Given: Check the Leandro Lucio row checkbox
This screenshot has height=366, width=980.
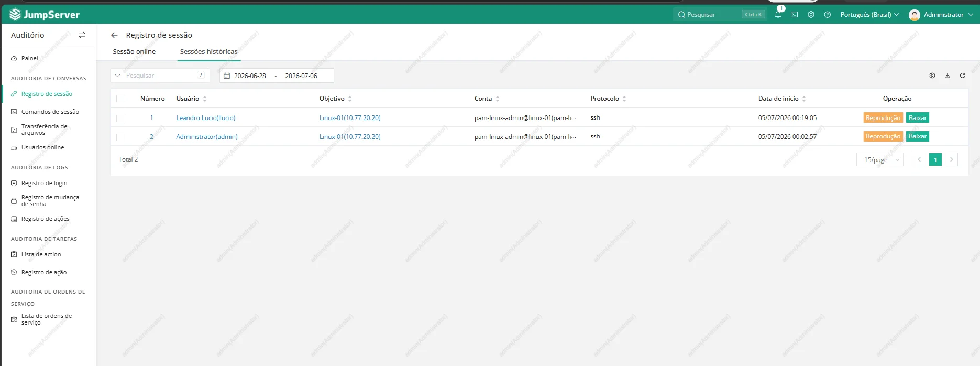Looking at the screenshot, I should click(120, 118).
